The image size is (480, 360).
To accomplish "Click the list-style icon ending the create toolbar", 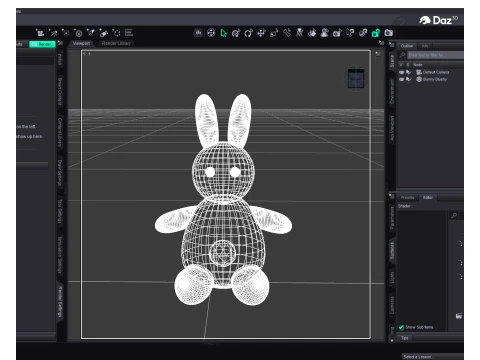I will (129, 33).
